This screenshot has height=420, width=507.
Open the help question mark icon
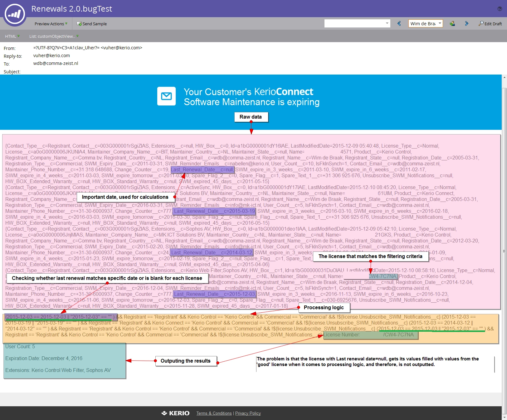pos(500,9)
